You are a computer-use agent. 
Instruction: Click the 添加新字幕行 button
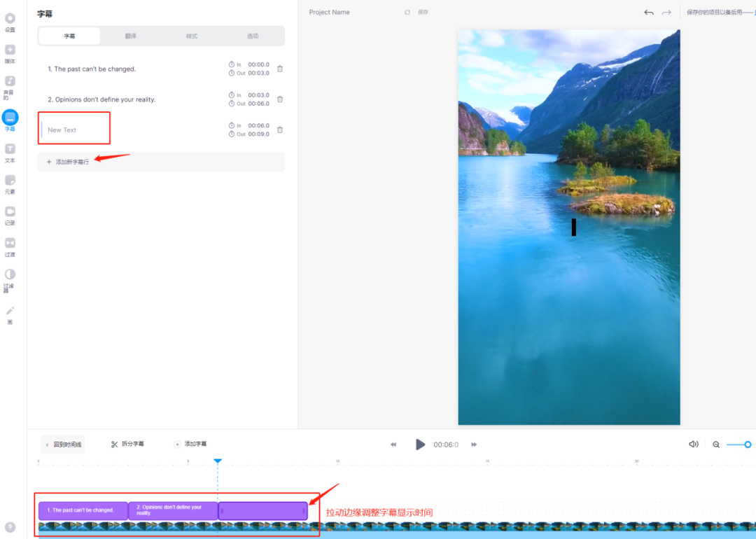[x=72, y=162]
